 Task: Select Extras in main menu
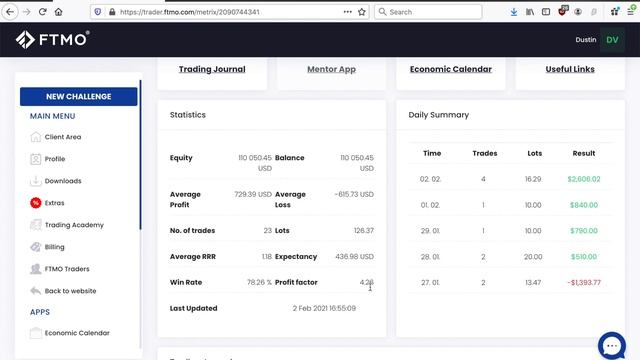pyautogui.click(x=54, y=203)
